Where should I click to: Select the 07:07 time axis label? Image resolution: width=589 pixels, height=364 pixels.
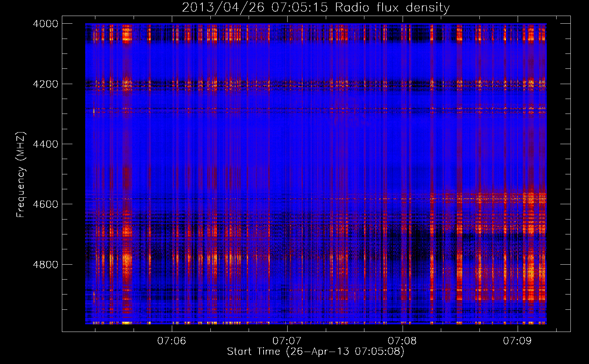pos(287,341)
